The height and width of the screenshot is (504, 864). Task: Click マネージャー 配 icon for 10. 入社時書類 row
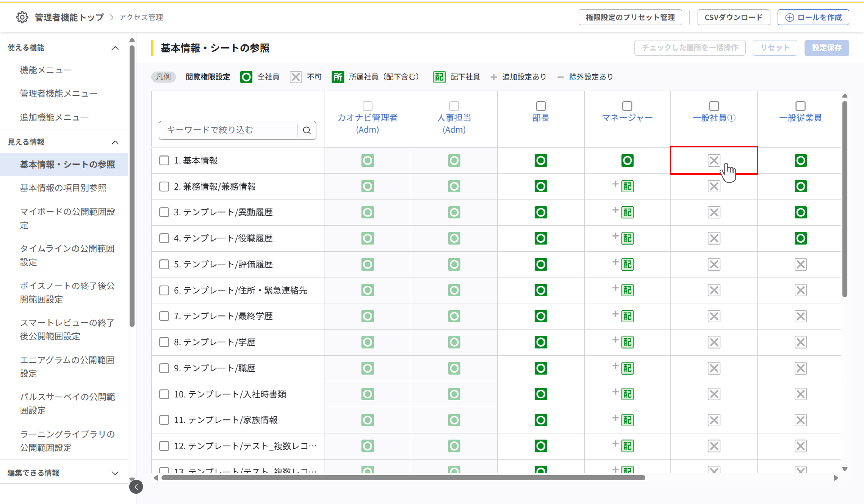[627, 394]
